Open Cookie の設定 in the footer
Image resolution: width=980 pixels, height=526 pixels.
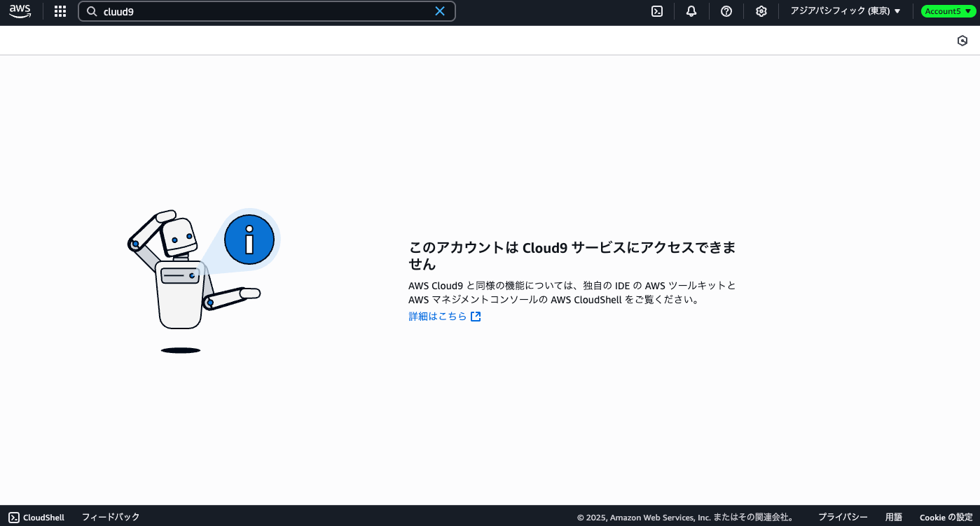pyautogui.click(x=946, y=517)
